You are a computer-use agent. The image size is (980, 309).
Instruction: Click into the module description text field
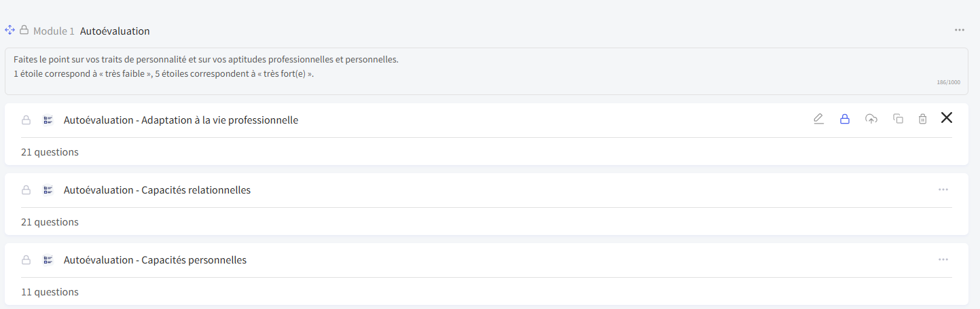tap(486, 71)
